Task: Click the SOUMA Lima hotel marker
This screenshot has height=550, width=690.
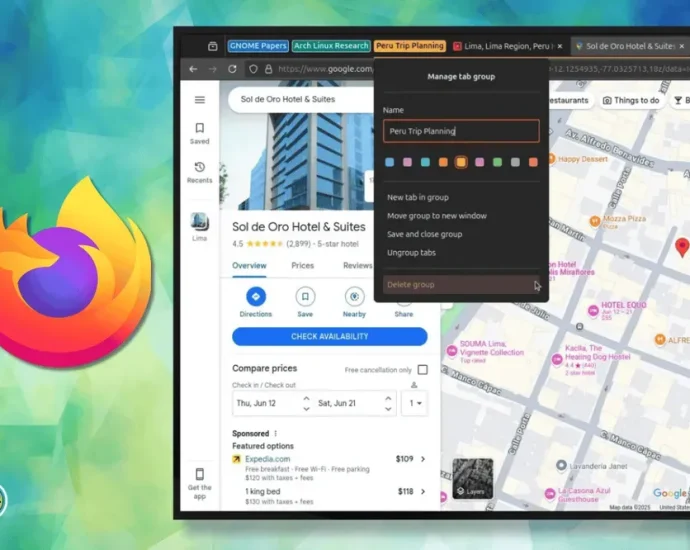Action: pyautogui.click(x=452, y=351)
